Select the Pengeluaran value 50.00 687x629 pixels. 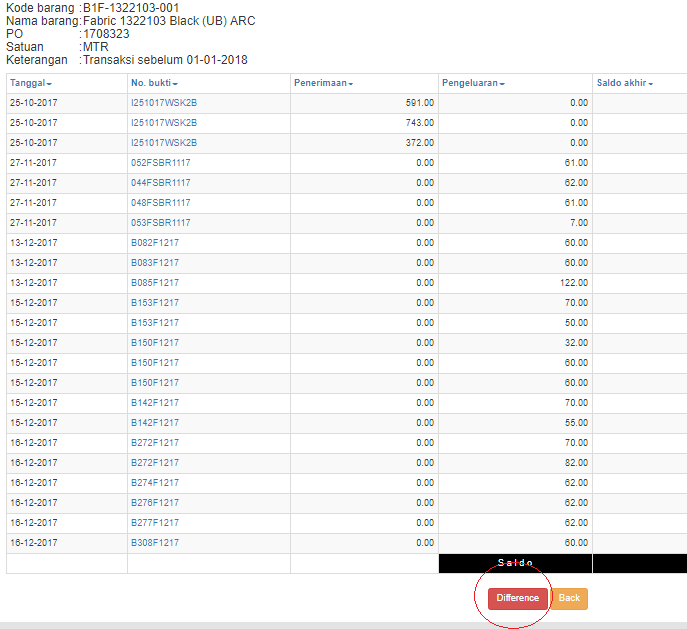pyautogui.click(x=577, y=323)
